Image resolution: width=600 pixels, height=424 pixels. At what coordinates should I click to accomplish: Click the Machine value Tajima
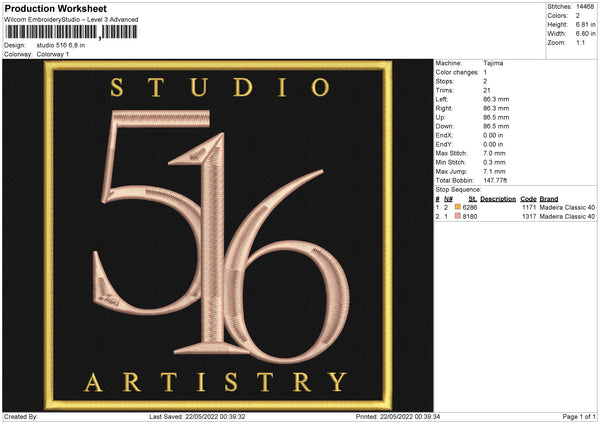(493, 63)
